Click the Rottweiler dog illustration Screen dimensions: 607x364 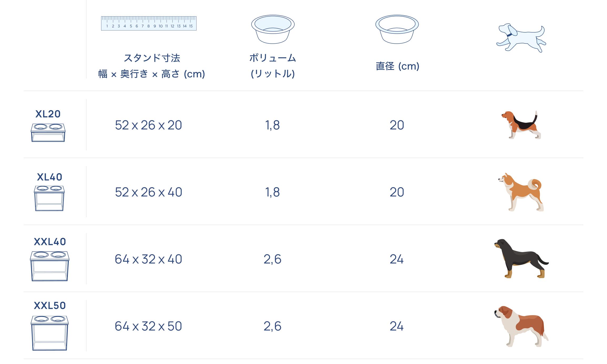pos(521,259)
